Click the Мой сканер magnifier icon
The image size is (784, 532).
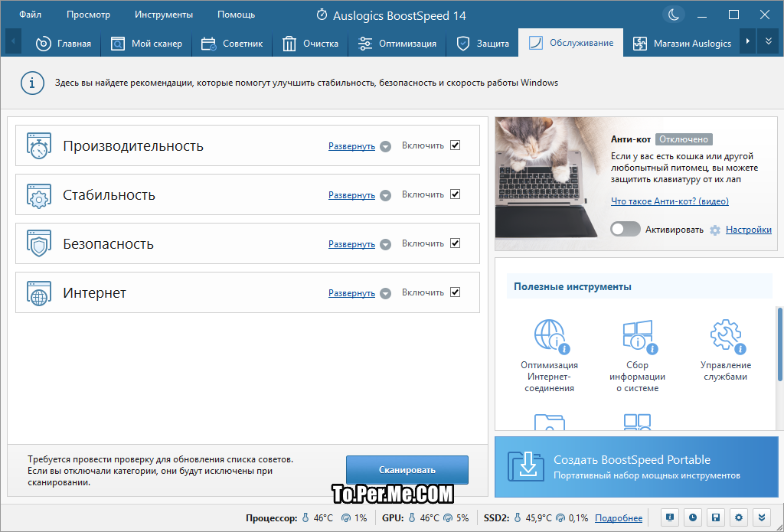tap(117, 44)
